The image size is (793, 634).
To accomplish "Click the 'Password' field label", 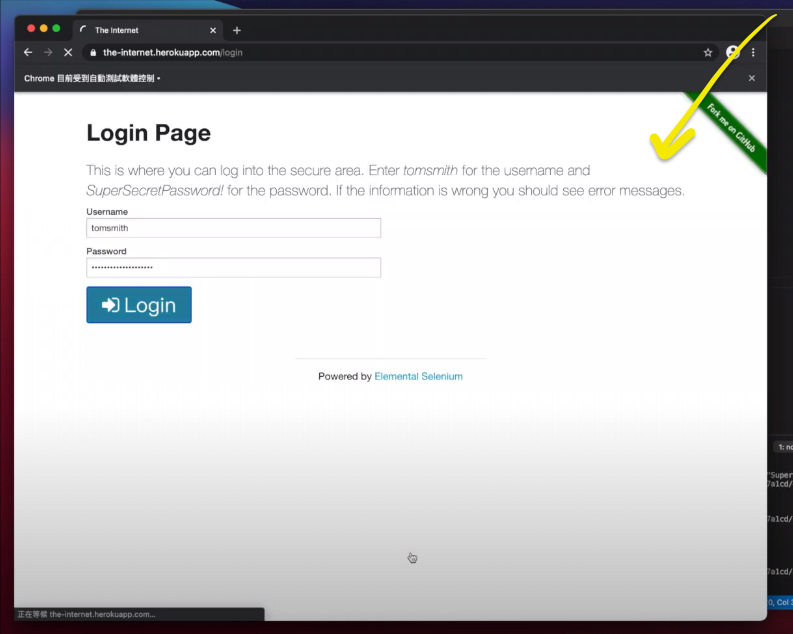I will [x=106, y=251].
